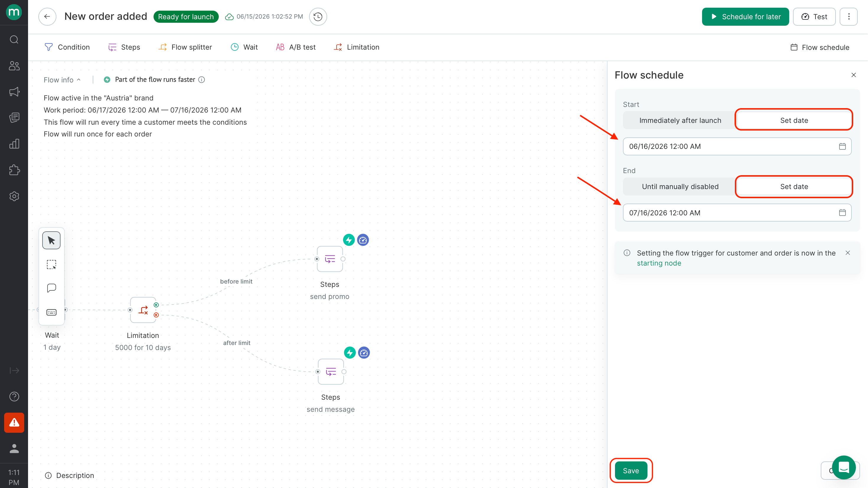
Task: Open the version history clock icon
Action: point(318,17)
